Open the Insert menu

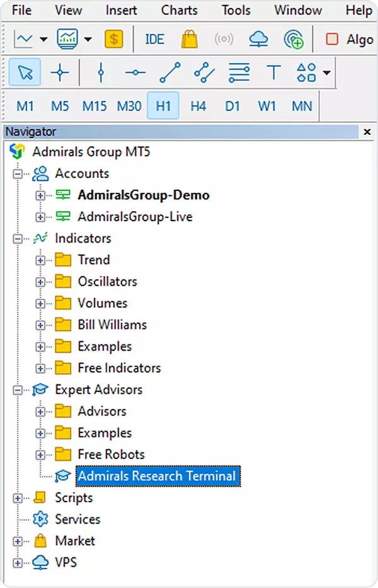click(122, 10)
